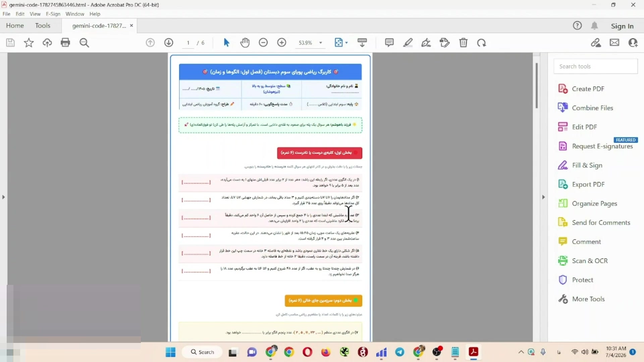644x362 pixels.
Task: Open Organize Pages tool
Action: pos(587,203)
